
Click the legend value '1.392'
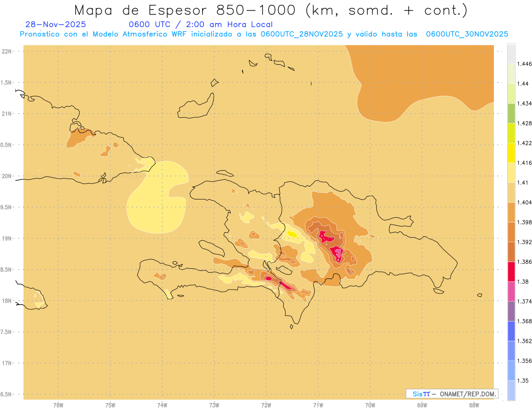point(524,242)
